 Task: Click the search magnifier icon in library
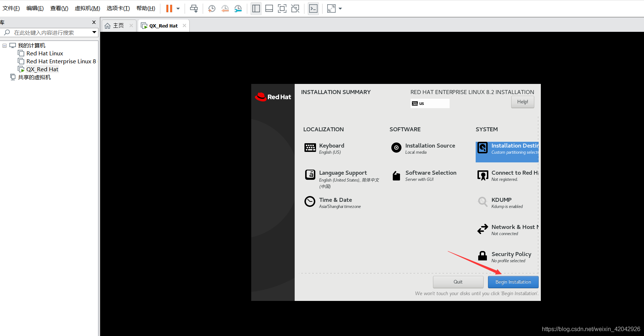[x=7, y=33]
